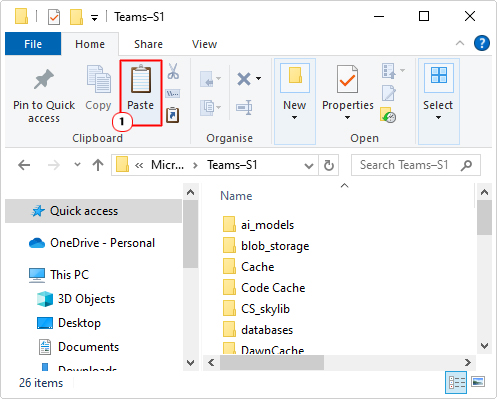The width and height of the screenshot is (497, 399).
Task: Go back with the left arrow
Action: tap(24, 165)
